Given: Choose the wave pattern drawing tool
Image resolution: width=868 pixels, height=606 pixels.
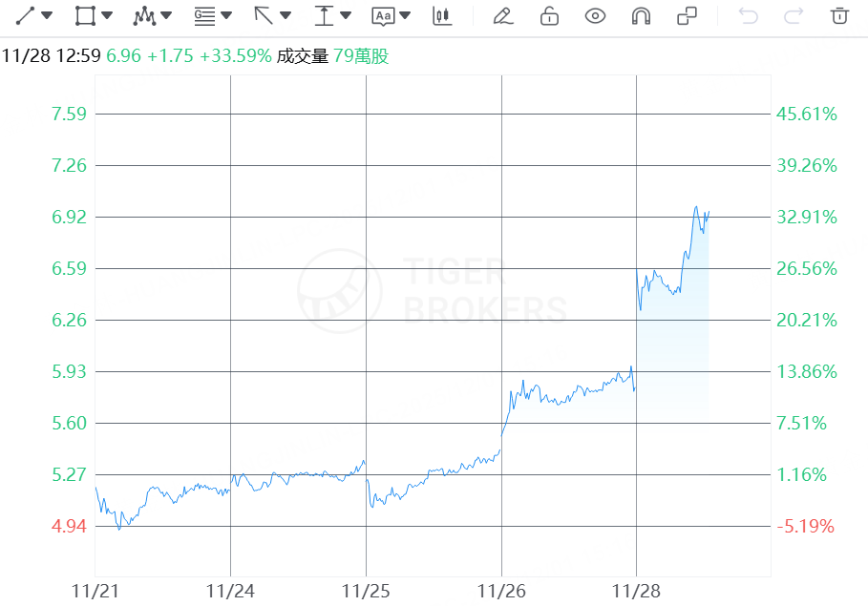Looking at the screenshot, I should pyautogui.click(x=144, y=15).
